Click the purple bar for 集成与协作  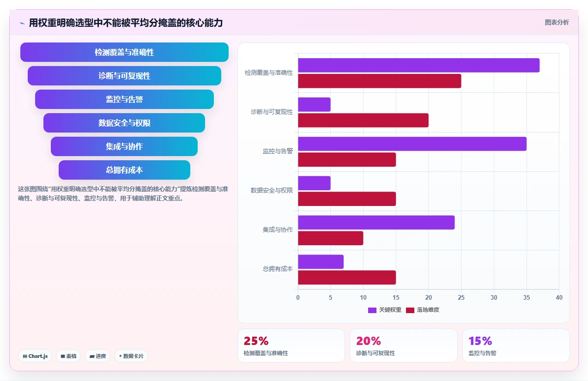pyautogui.click(x=376, y=222)
